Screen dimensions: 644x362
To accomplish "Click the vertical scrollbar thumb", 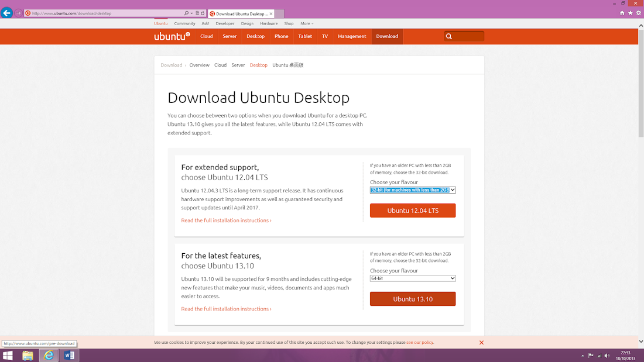I will 640,83.
